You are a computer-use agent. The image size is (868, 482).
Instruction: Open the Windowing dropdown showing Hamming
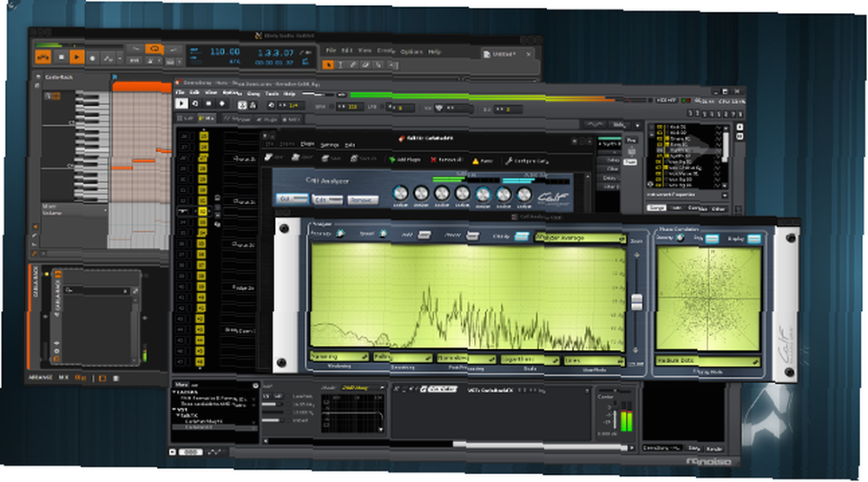tap(339, 357)
